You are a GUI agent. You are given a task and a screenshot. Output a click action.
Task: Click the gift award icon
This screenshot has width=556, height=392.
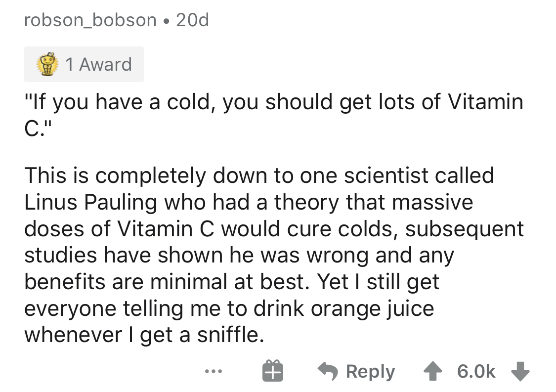(271, 371)
